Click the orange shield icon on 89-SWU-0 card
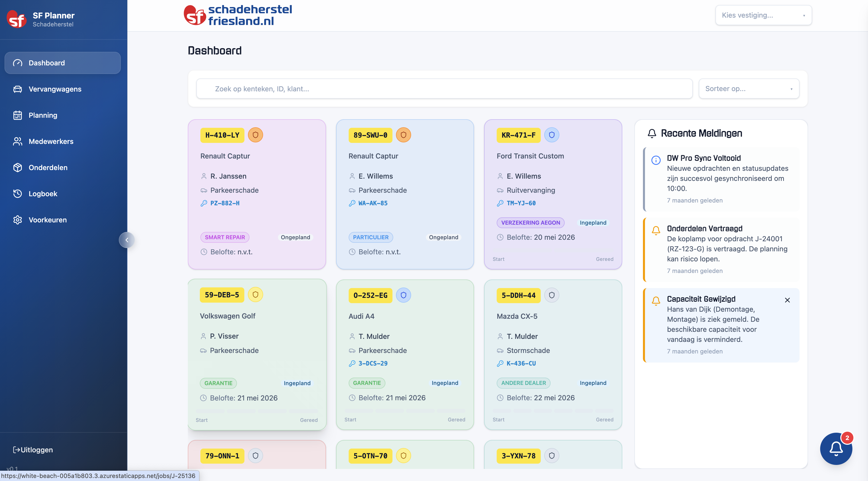The width and height of the screenshot is (868, 481). pos(403,135)
